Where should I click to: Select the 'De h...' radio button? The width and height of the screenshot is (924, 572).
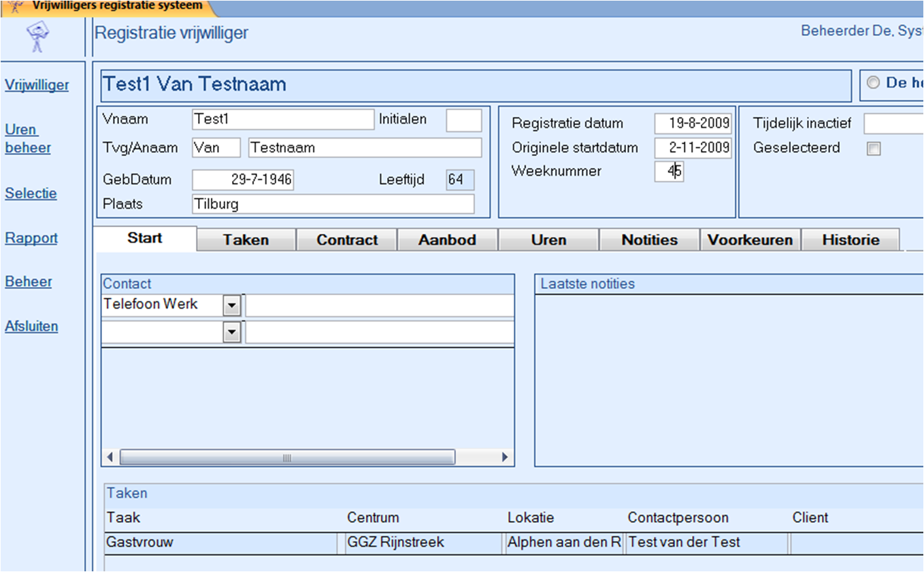(x=873, y=83)
